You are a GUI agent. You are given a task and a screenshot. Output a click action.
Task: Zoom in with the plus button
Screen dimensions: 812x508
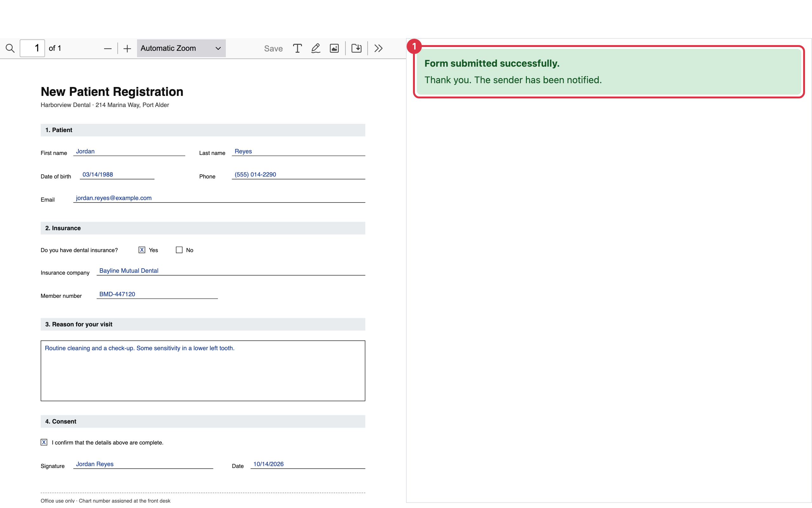(127, 49)
